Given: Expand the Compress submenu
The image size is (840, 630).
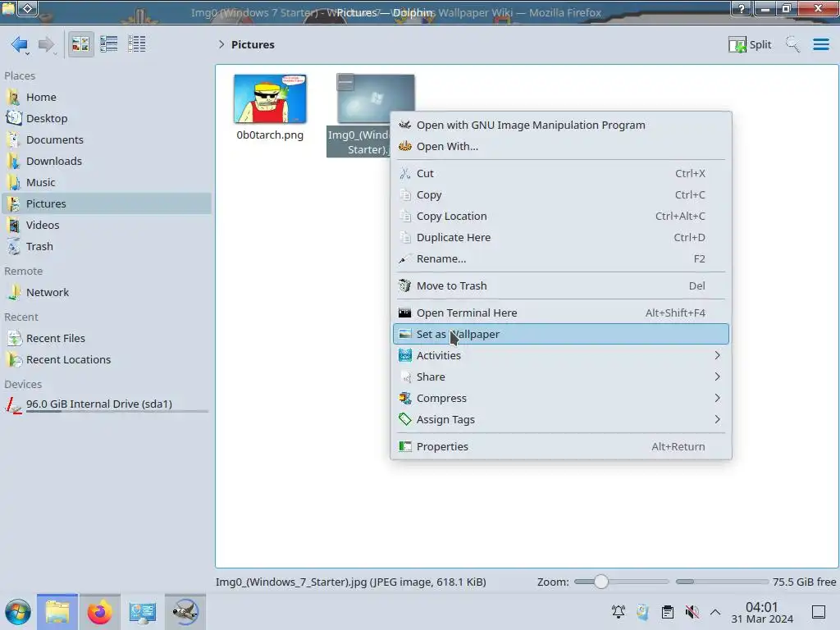Looking at the screenshot, I should [x=561, y=399].
